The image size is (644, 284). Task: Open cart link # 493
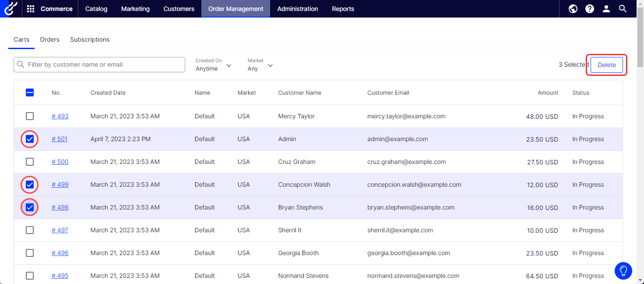[x=60, y=116]
